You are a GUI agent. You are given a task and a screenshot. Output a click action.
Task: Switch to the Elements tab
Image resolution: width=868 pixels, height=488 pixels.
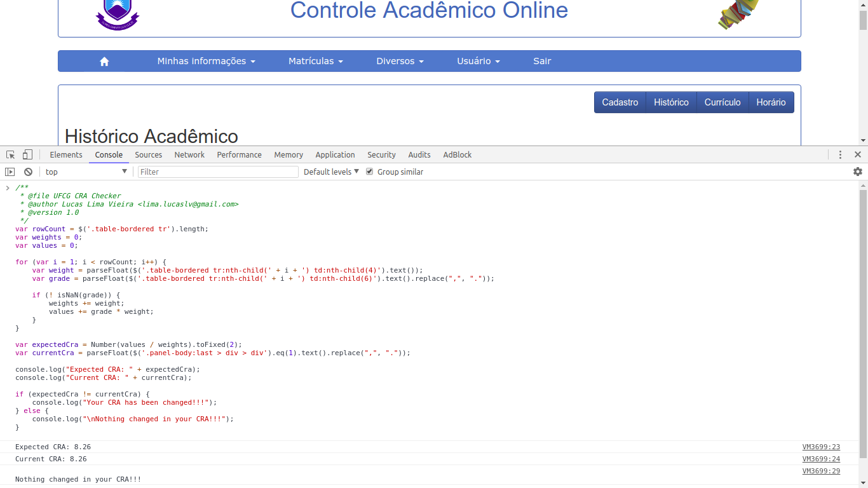pyautogui.click(x=66, y=154)
